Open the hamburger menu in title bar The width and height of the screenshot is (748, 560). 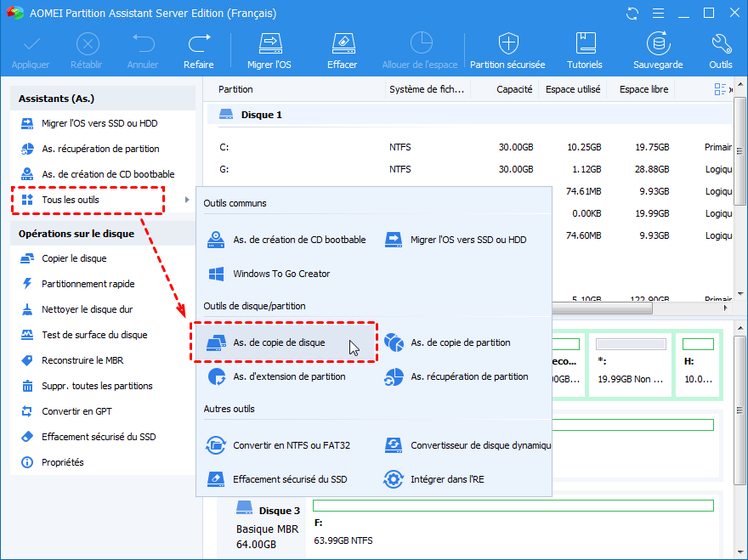pyautogui.click(x=658, y=14)
